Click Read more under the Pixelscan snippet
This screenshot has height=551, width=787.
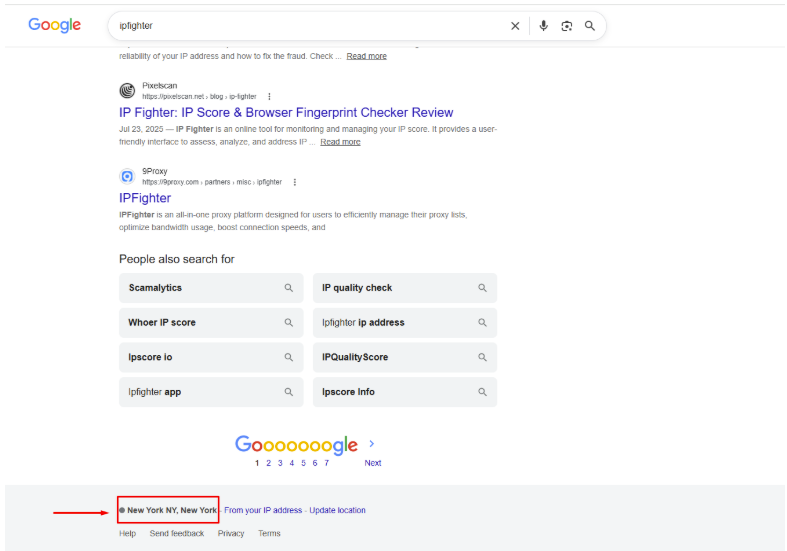tap(340, 142)
